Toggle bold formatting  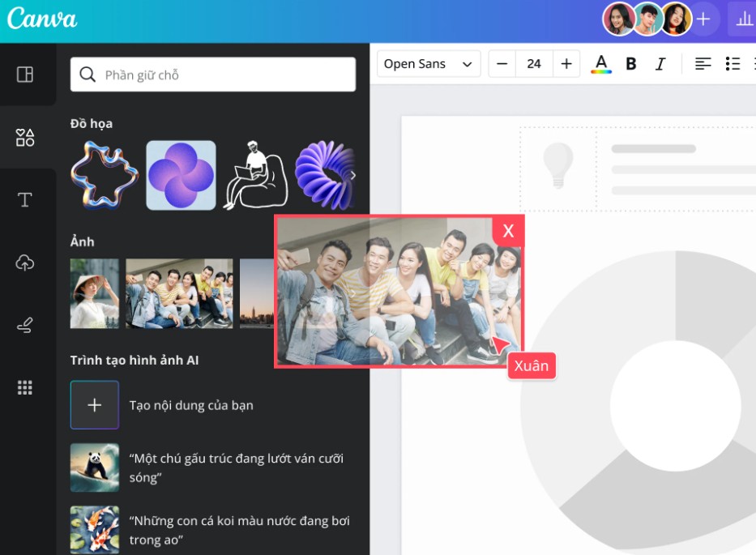click(630, 64)
